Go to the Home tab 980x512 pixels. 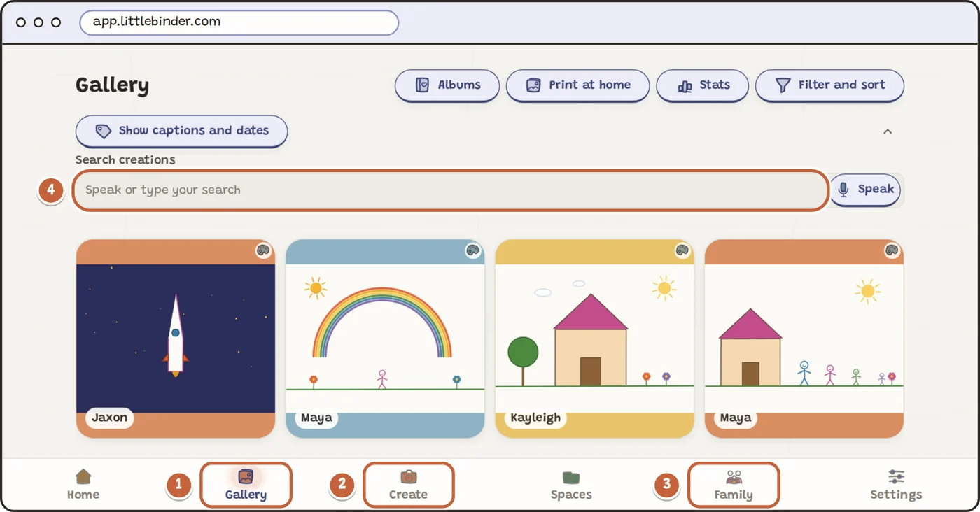pyautogui.click(x=83, y=485)
